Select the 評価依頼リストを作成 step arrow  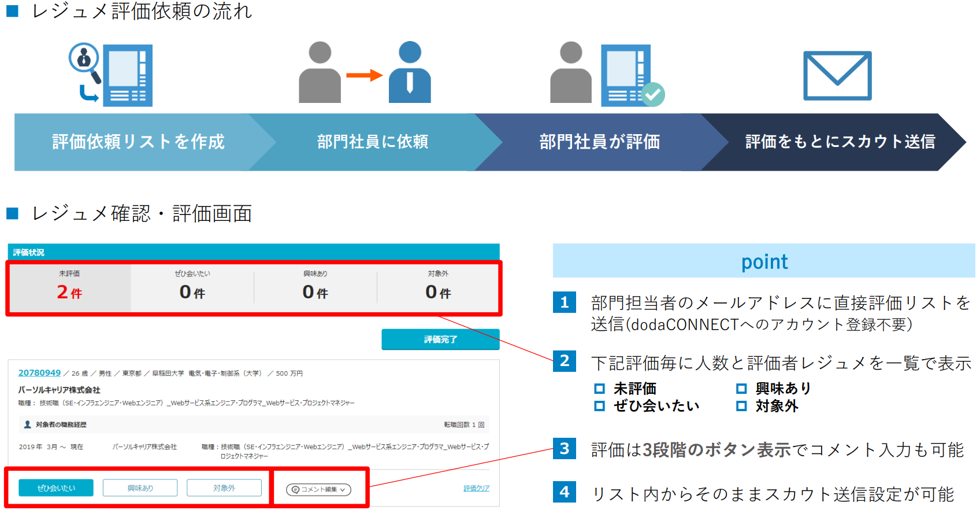pyautogui.click(x=138, y=142)
